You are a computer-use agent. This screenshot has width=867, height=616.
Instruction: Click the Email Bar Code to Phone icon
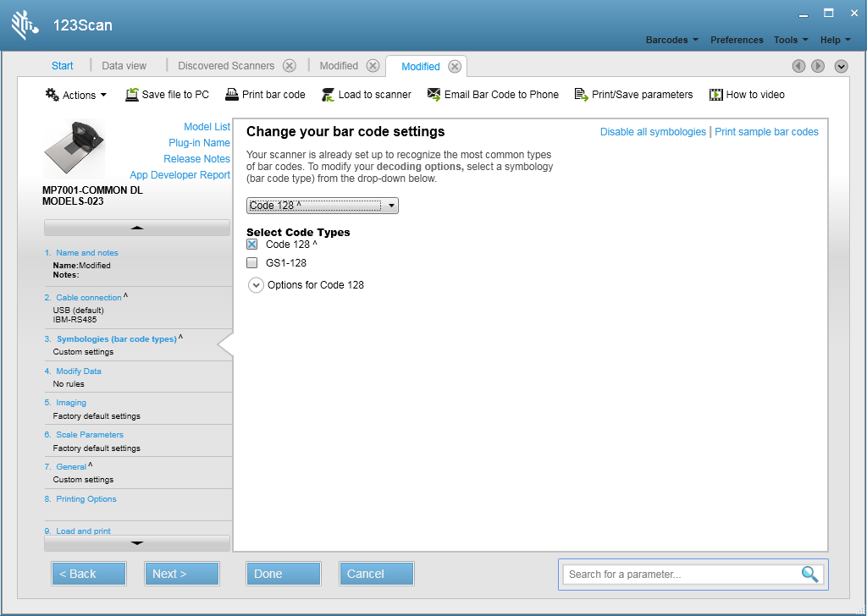coord(434,95)
